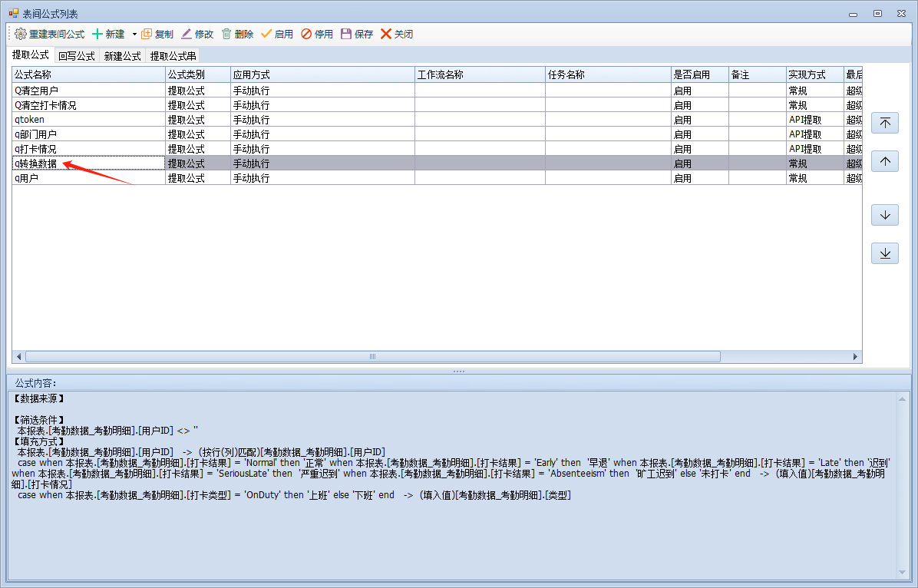Viewport: 918px width, 588px height.
Task: Click the green plus 新建 icon
Action: [x=97, y=34]
